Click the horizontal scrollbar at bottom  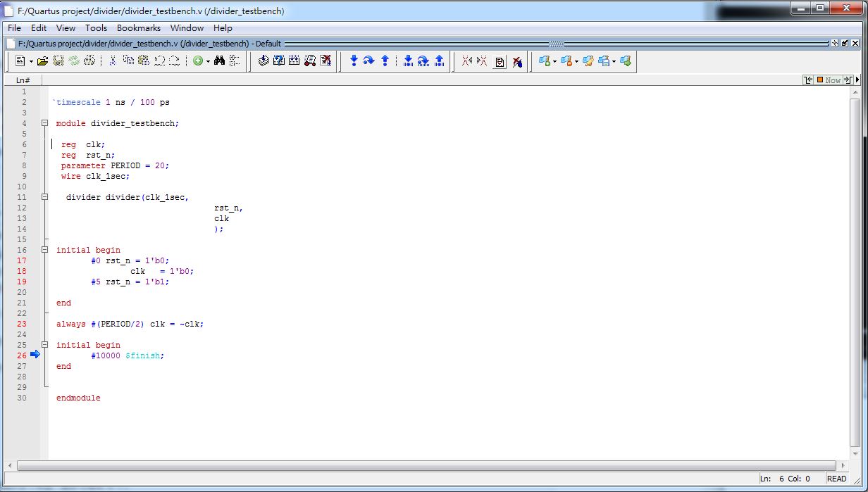(427, 466)
